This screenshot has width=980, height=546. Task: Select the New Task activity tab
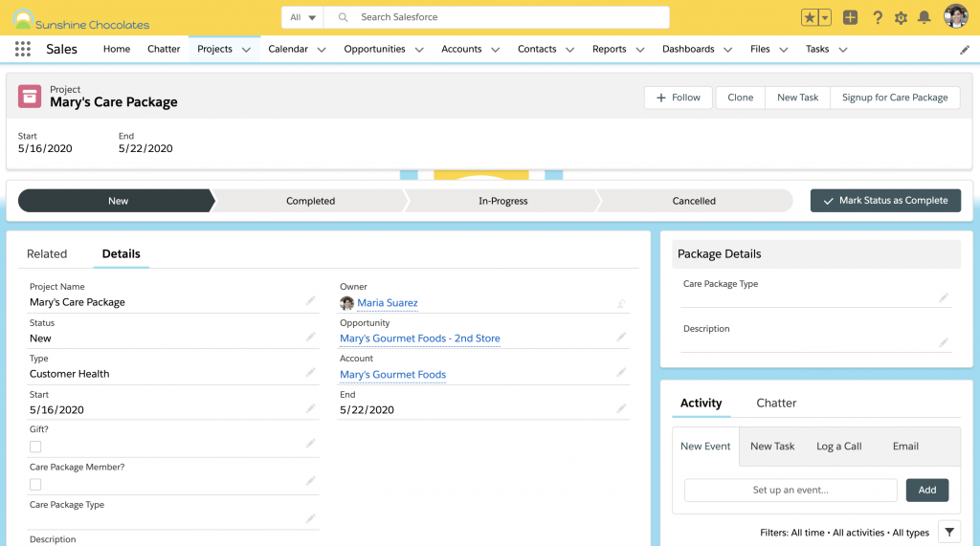click(x=772, y=446)
